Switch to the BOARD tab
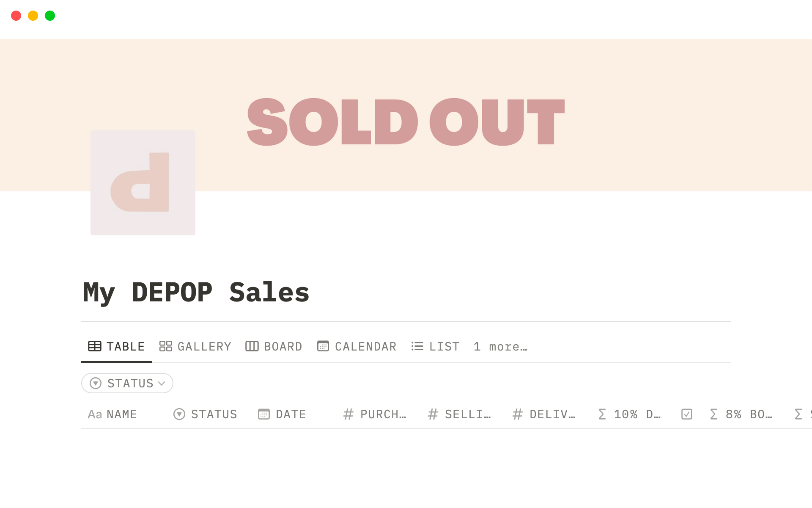 click(x=283, y=346)
